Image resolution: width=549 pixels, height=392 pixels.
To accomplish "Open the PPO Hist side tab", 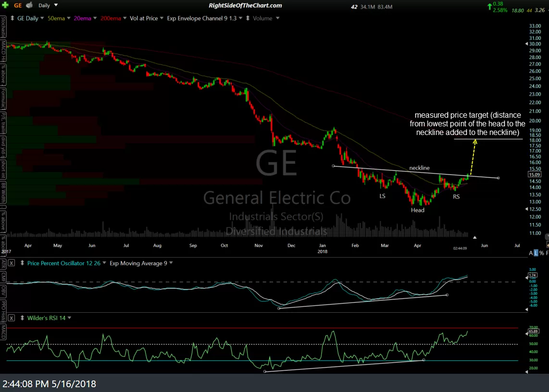I will pos(3,311).
